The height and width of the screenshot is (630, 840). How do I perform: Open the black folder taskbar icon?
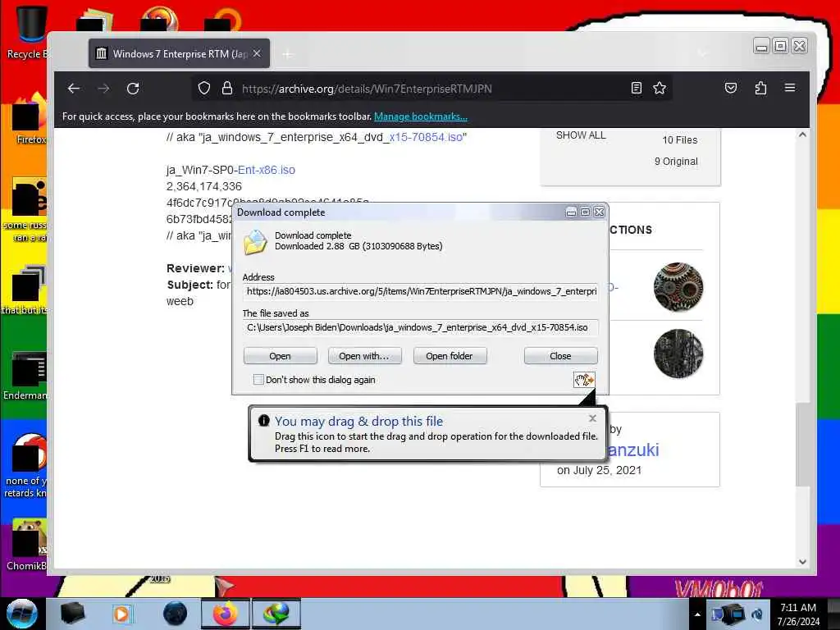73,614
